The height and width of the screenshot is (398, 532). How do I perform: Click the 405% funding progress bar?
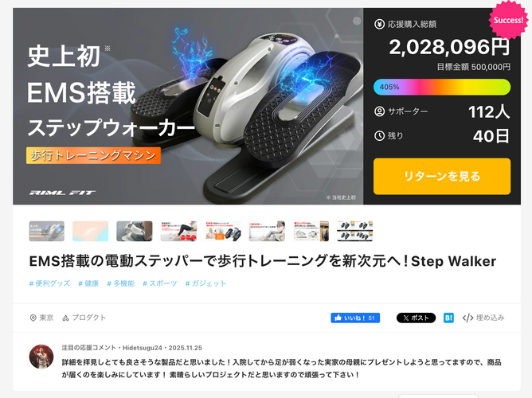click(442, 87)
